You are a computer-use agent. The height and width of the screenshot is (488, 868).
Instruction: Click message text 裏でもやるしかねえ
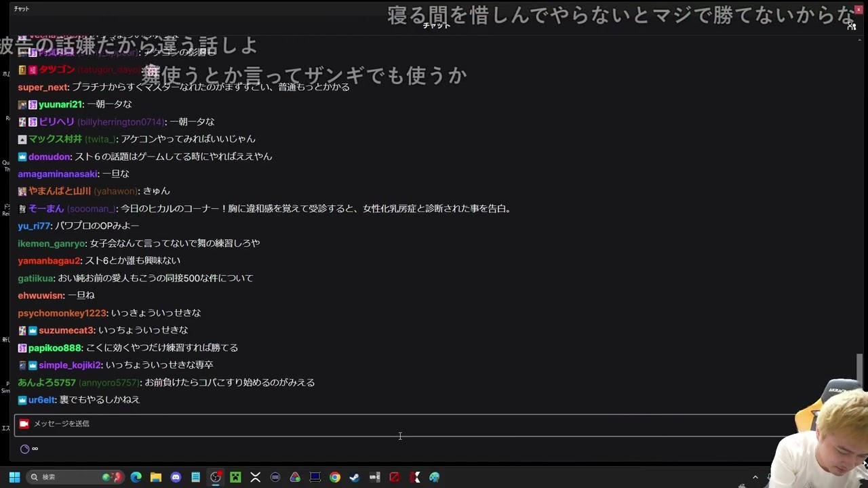100,400
